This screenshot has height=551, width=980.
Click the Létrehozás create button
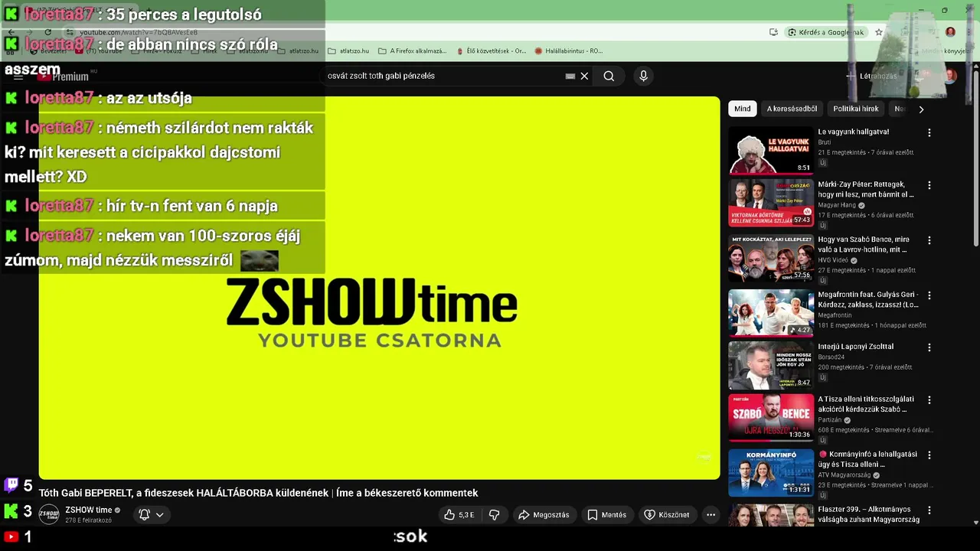click(x=871, y=76)
